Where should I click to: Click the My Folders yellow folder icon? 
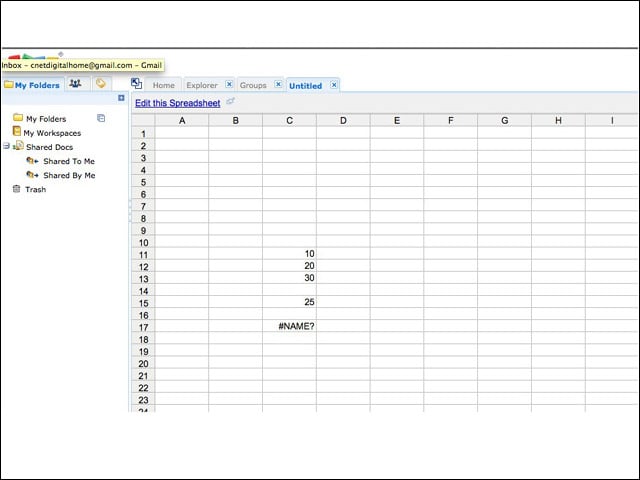(18, 118)
